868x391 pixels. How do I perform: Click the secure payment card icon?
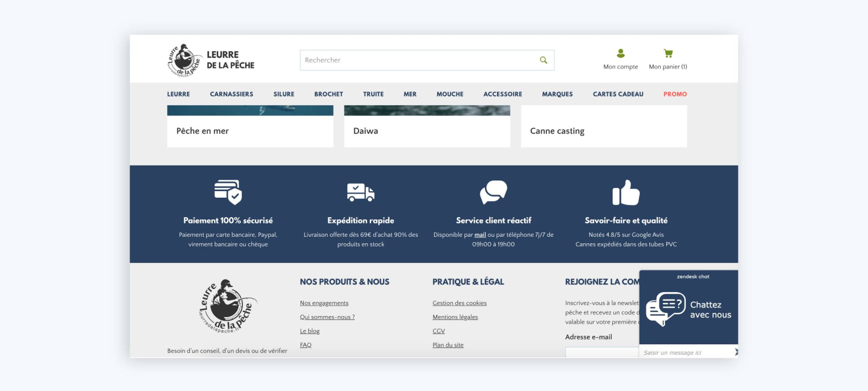(228, 192)
